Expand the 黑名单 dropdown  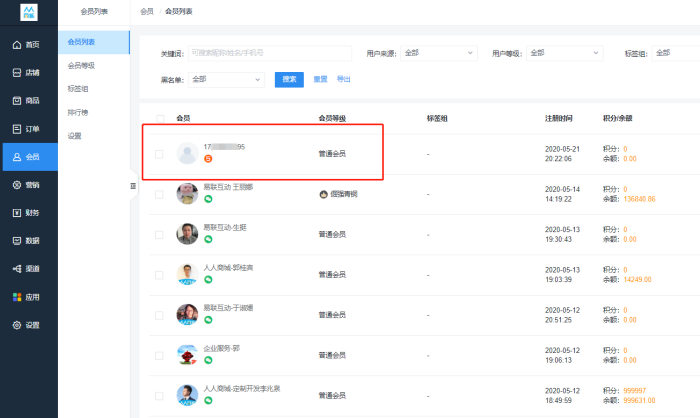(x=226, y=79)
